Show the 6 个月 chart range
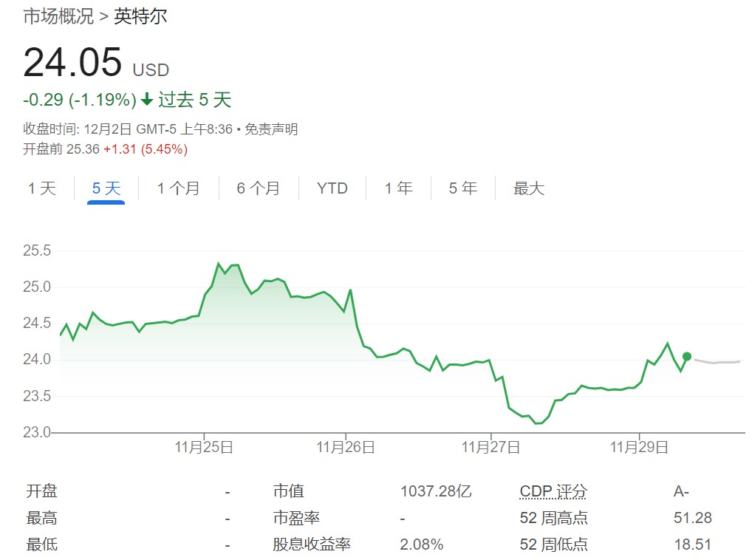This screenshot has width=752, height=560. tap(258, 188)
